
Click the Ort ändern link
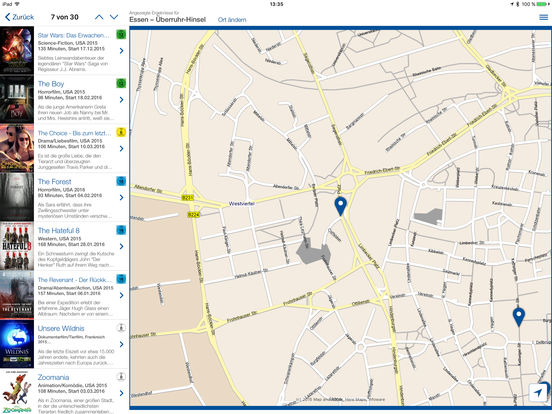232,20
